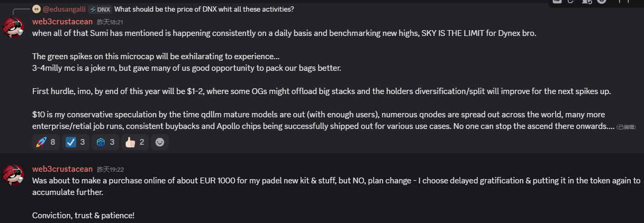Add the blue cube logo reaction

(106, 142)
